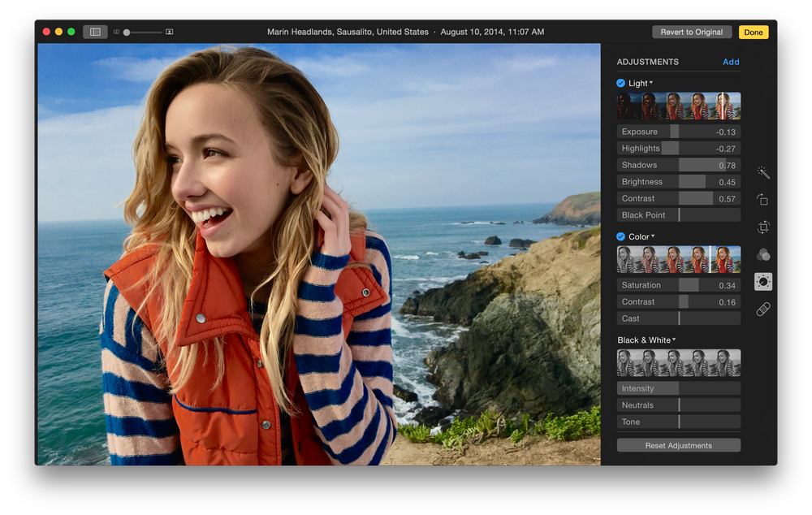This screenshot has height=515, width=812.
Task: Collapse the Light section disclosure arrow
Action: [x=651, y=83]
